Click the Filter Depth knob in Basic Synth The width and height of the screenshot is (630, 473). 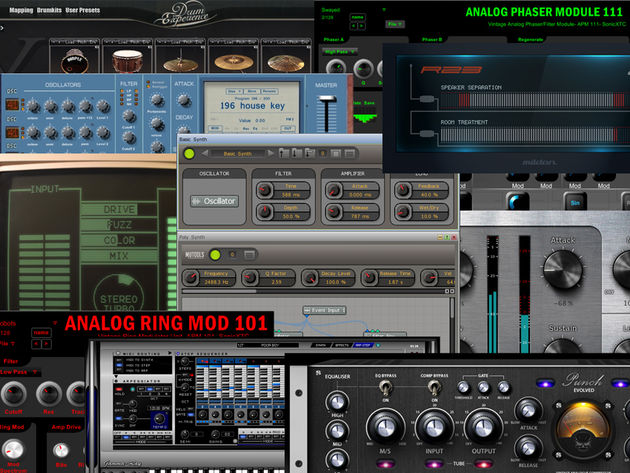[264, 212]
